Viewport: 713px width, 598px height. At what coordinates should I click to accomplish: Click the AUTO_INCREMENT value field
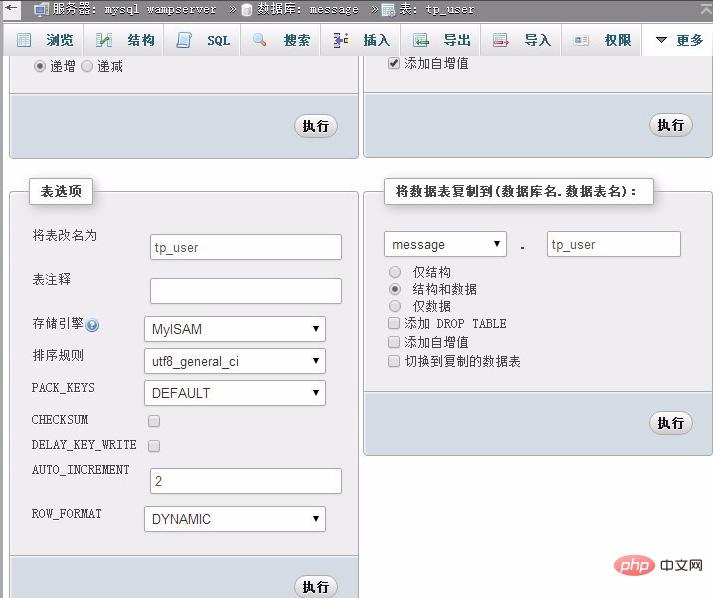click(245, 481)
